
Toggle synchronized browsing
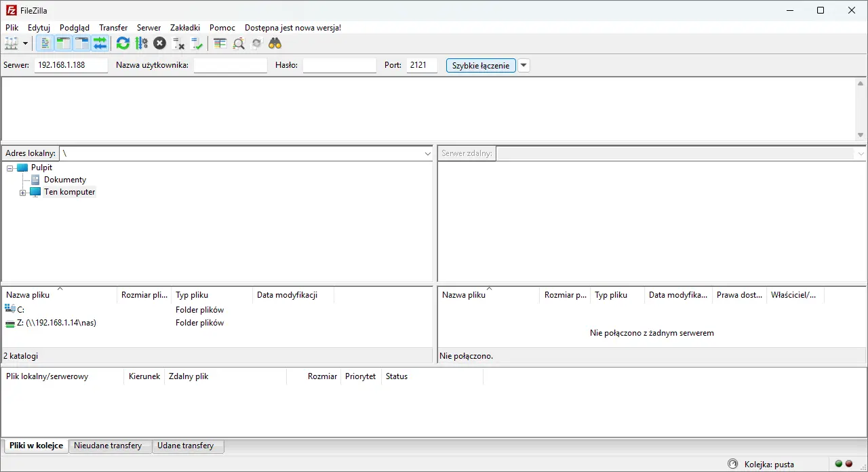pyautogui.click(x=256, y=43)
